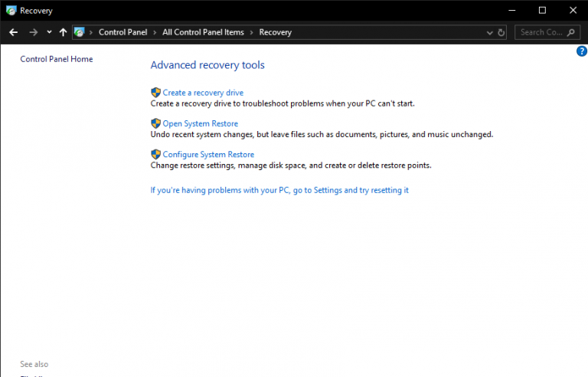Click the Control Panel icon in address bar

[79, 32]
